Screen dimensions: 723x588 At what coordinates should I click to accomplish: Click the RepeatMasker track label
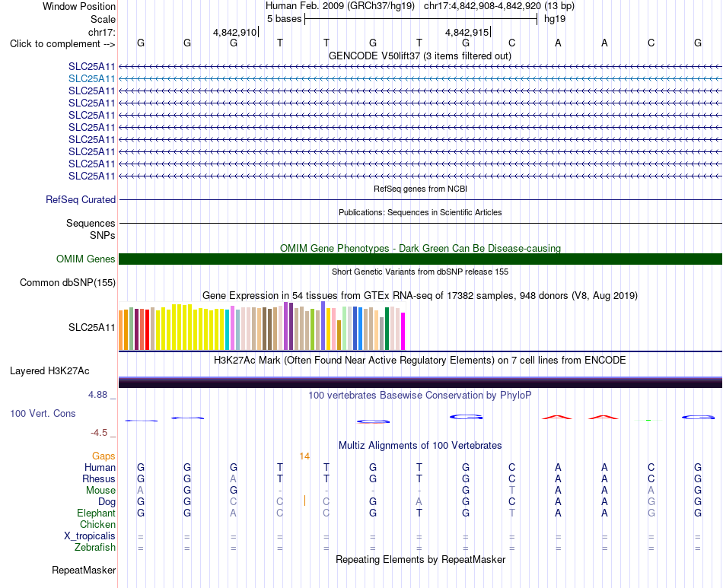[84, 571]
